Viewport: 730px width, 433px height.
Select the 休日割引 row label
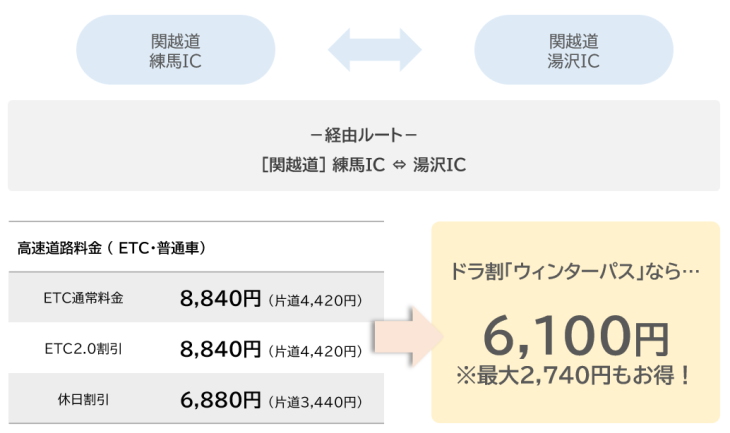coord(84,400)
